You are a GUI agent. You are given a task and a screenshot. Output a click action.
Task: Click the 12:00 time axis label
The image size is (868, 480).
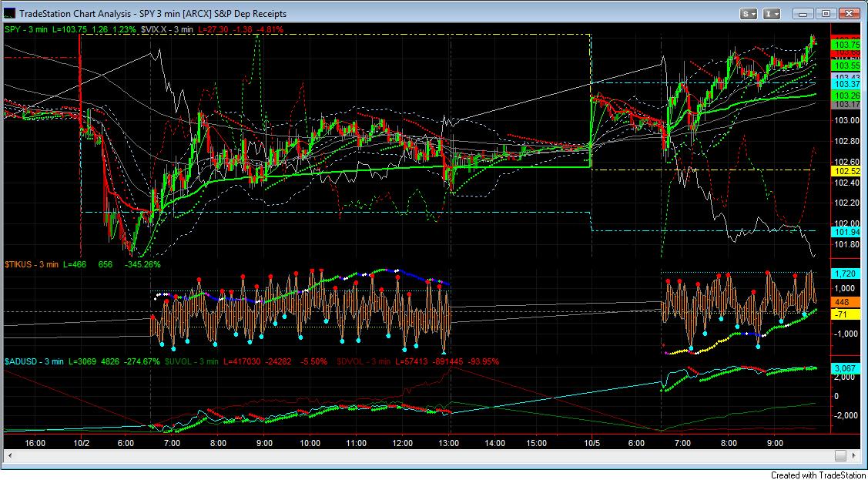coord(403,443)
